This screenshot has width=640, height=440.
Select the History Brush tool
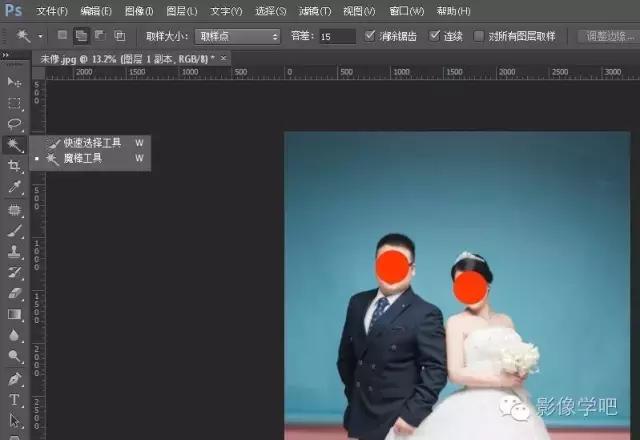click(x=14, y=273)
